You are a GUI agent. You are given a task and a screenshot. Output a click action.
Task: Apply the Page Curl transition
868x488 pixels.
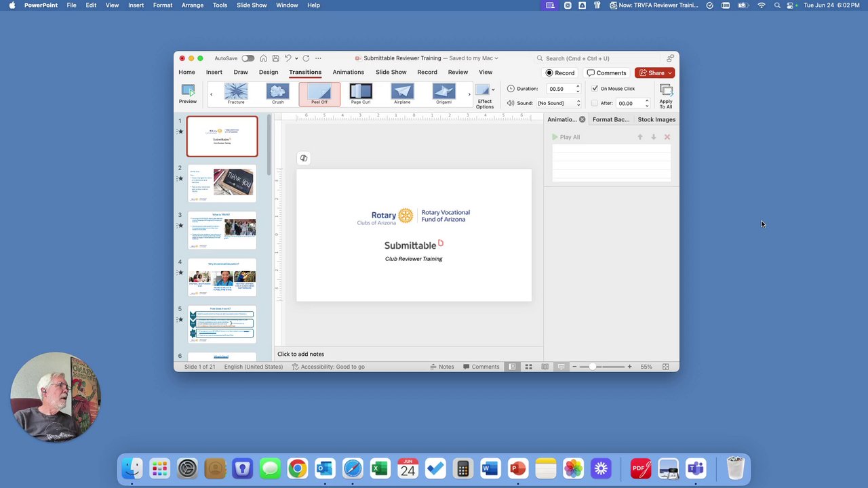click(361, 94)
